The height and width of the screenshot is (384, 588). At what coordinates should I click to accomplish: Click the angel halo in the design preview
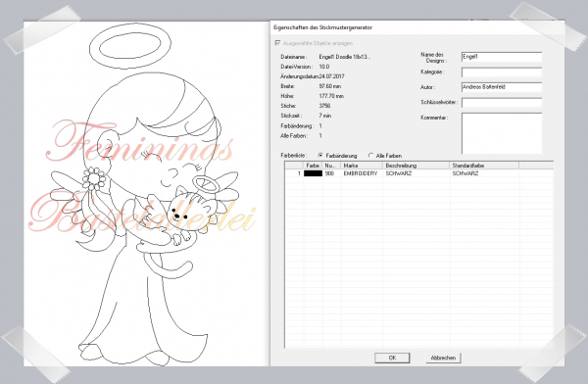tap(129, 46)
